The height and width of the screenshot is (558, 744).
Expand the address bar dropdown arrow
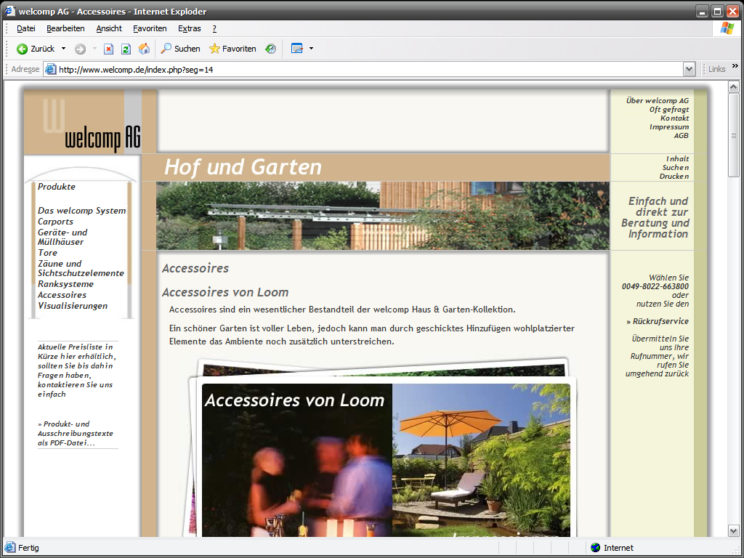(689, 69)
